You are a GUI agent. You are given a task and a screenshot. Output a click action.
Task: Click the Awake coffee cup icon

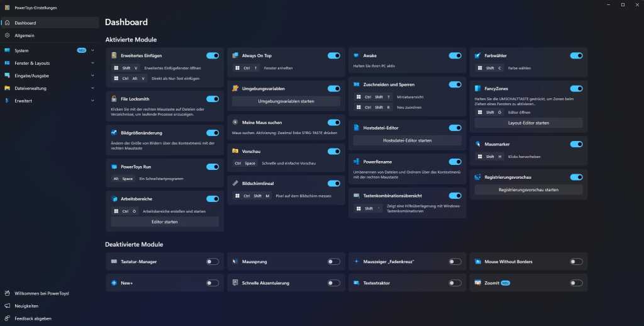[x=356, y=55]
